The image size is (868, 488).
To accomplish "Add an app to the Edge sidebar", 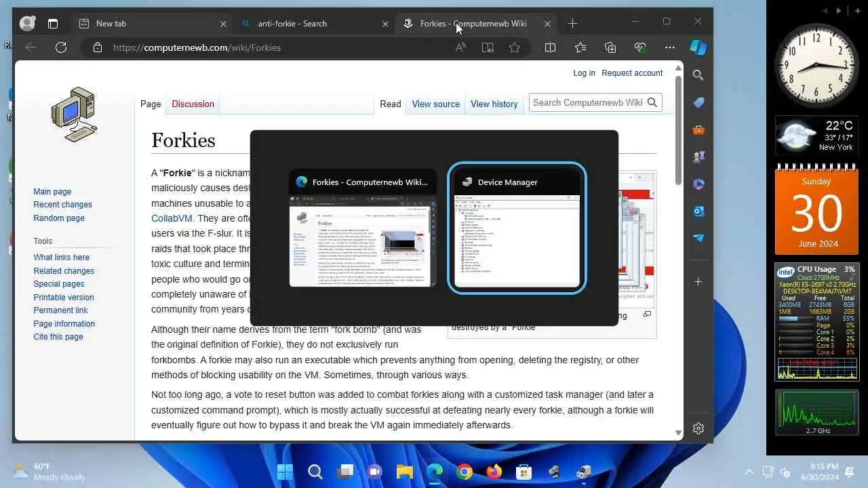I will tap(698, 281).
